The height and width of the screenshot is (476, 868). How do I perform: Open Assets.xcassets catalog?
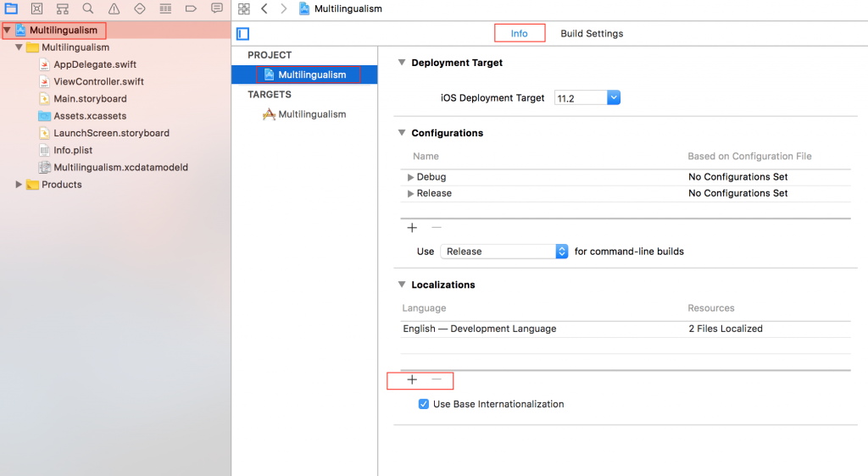(90, 115)
